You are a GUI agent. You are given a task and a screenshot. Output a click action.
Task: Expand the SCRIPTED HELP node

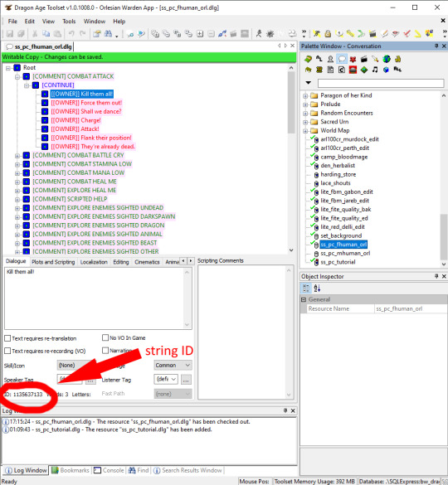pyautogui.click(x=17, y=199)
